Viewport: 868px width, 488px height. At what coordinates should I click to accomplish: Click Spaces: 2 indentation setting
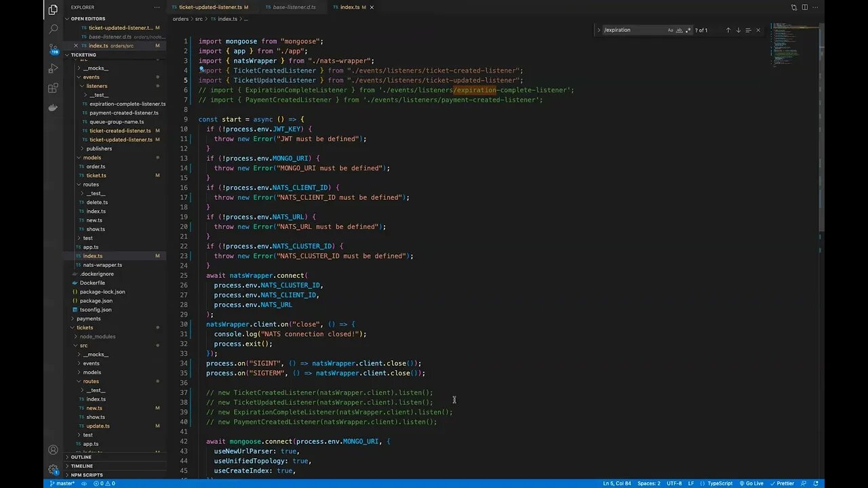pyautogui.click(x=649, y=483)
